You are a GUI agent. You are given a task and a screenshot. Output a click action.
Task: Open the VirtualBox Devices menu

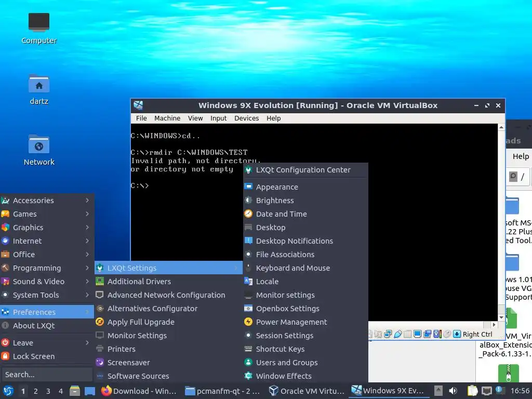[246, 118]
